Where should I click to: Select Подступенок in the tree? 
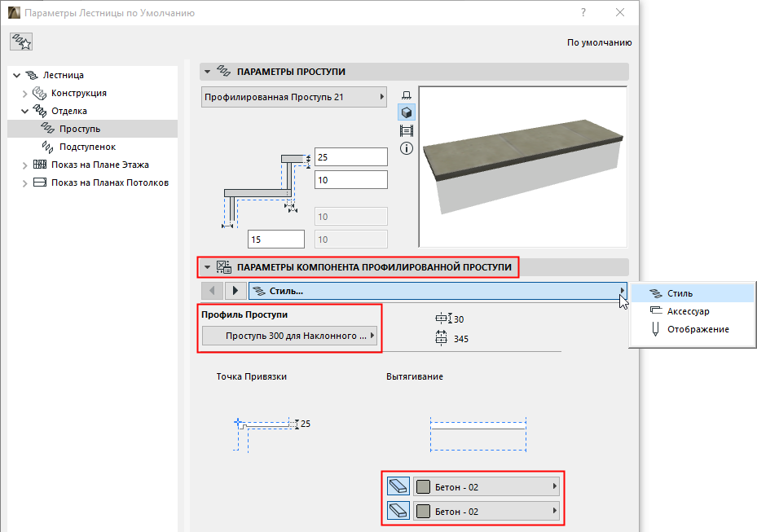(87, 147)
